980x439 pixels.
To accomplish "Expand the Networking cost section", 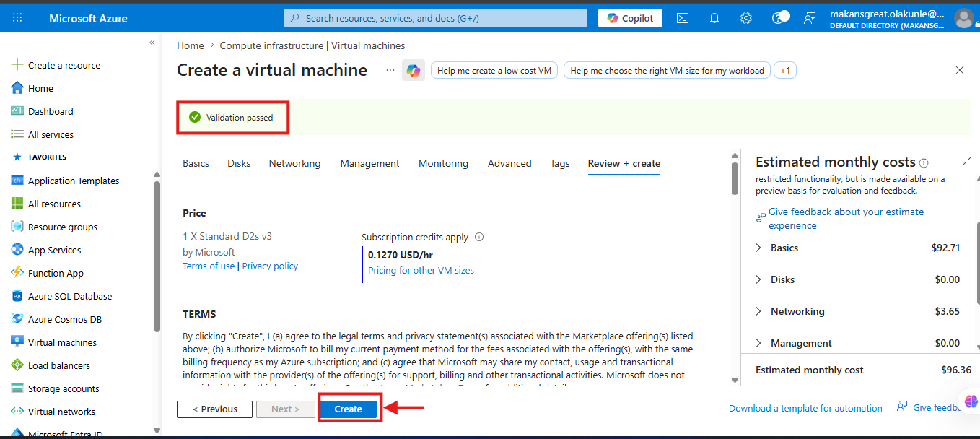I will click(x=758, y=311).
